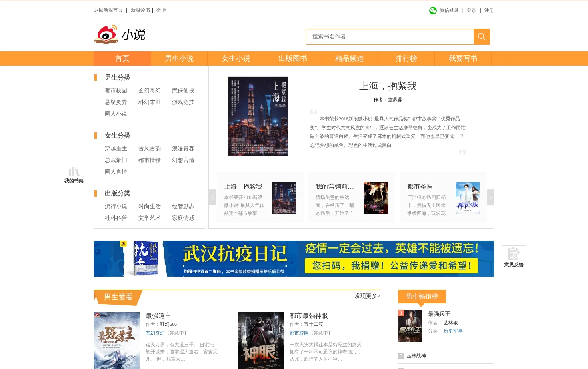The width and height of the screenshot is (588, 369).
Task: Open the 出版图书 navigation tab
Action: pos(293,58)
